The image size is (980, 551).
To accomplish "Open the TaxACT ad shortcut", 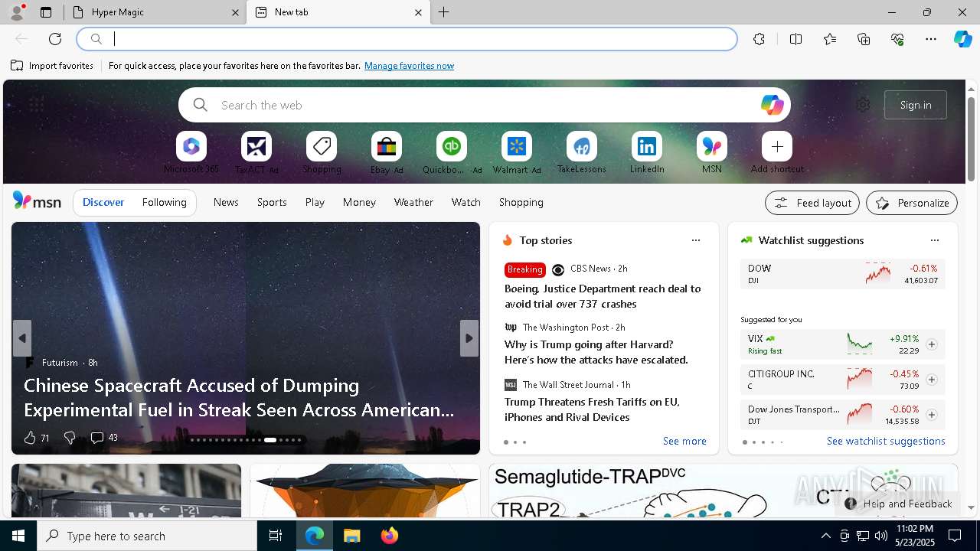I will 256,152.
